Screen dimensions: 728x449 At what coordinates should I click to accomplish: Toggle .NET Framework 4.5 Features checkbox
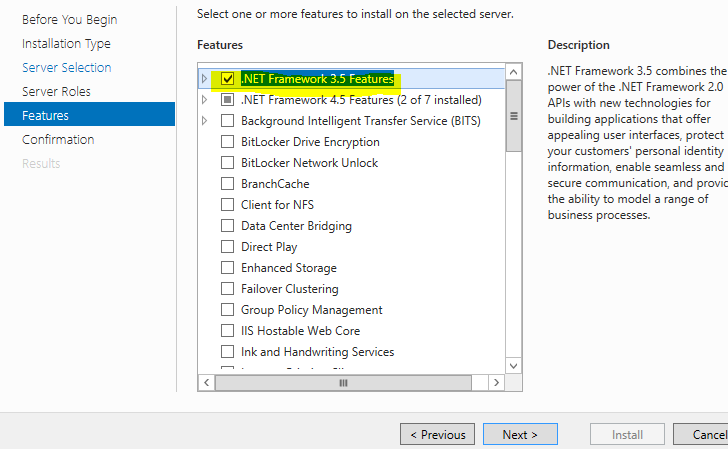(227, 99)
